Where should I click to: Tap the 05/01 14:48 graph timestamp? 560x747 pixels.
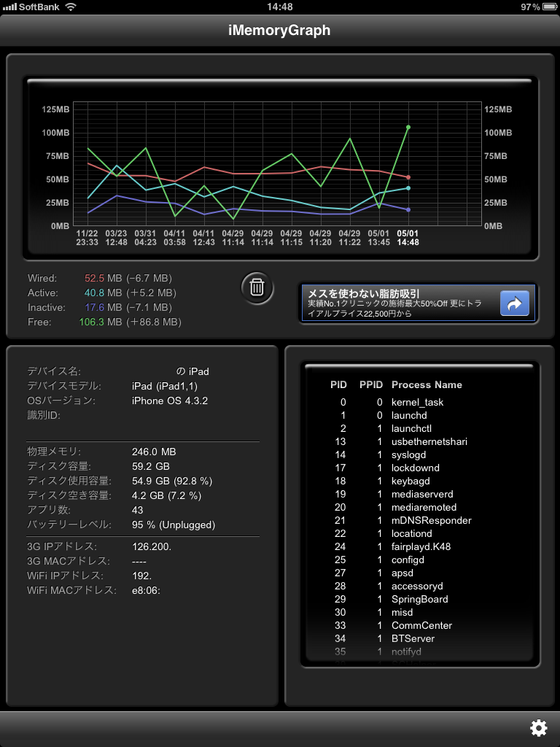(x=408, y=238)
